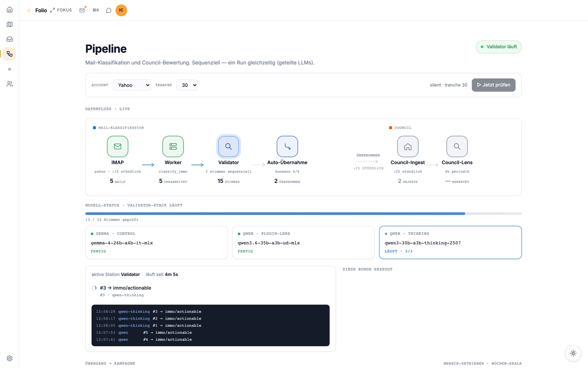
Task: Select the Auto-Übernahme node icon
Action: point(287,147)
